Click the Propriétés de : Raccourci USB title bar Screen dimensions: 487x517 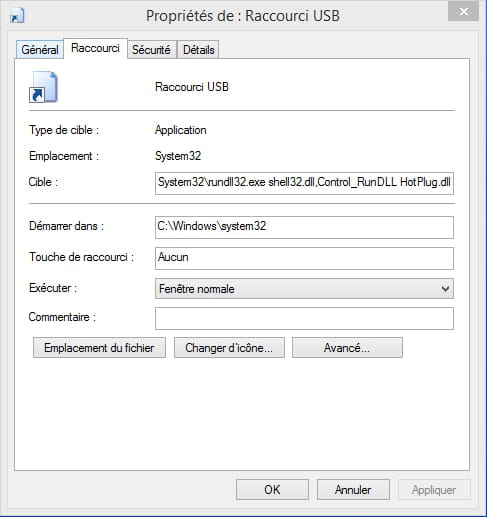coord(243,16)
